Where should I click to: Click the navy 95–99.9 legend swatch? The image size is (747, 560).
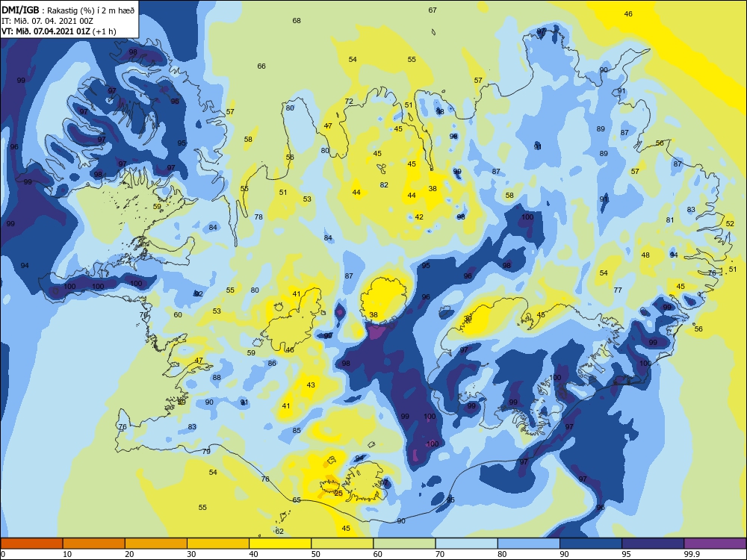coord(653,544)
